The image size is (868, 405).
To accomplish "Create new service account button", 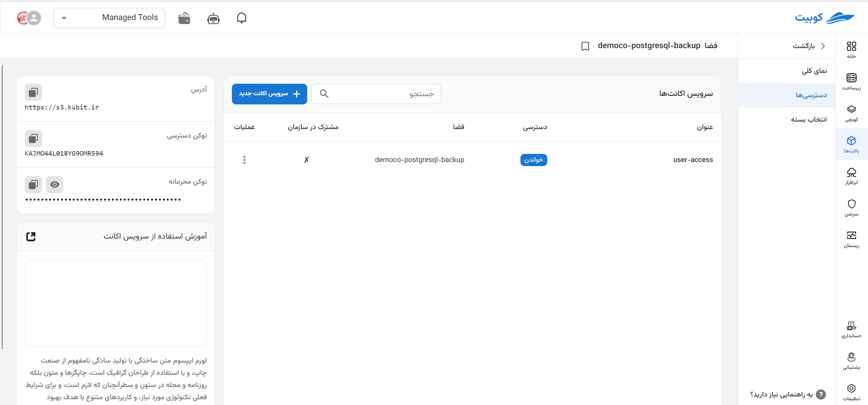I will 270,94.
